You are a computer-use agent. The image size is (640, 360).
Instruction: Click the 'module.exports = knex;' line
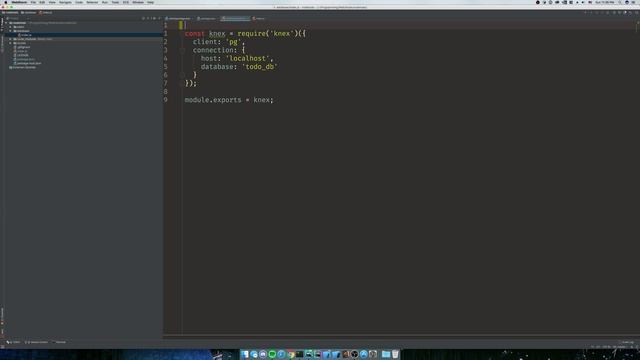pyautogui.click(x=229, y=100)
